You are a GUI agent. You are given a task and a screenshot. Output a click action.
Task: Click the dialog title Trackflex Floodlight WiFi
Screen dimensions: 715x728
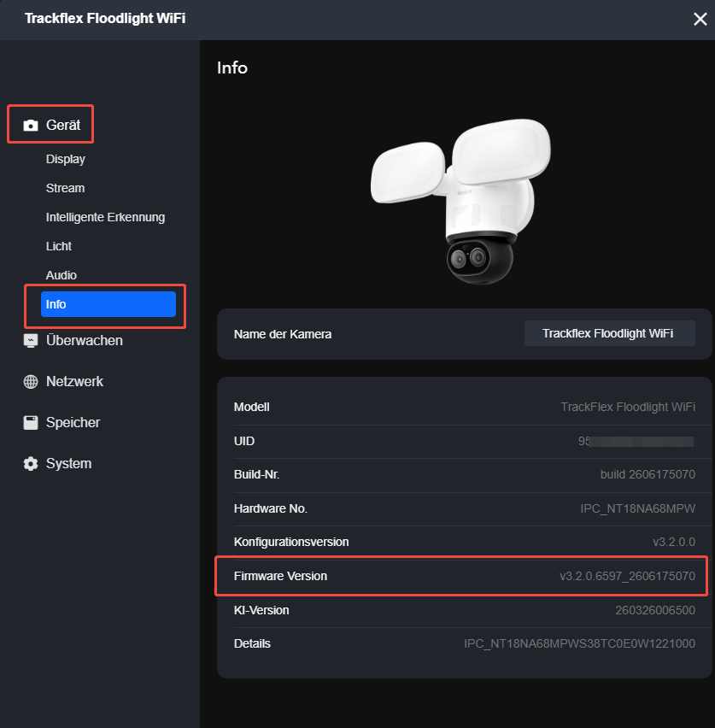(x=105, y=19)
